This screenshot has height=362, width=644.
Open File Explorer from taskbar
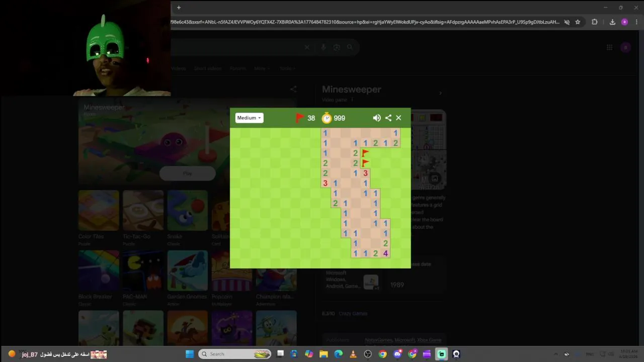click(x=324, y=354)
